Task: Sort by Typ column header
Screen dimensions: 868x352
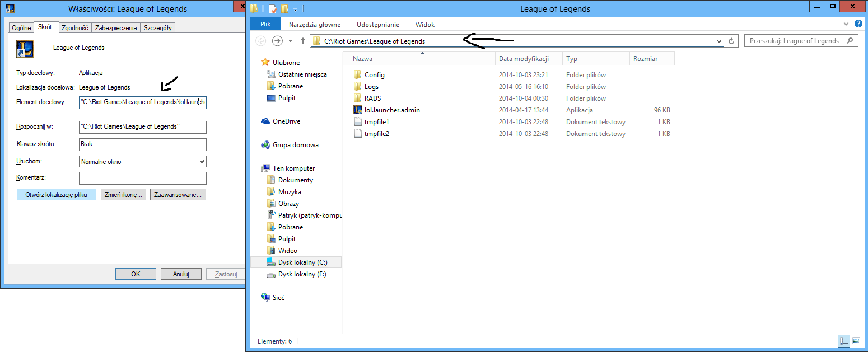Action: click(596, 58)
